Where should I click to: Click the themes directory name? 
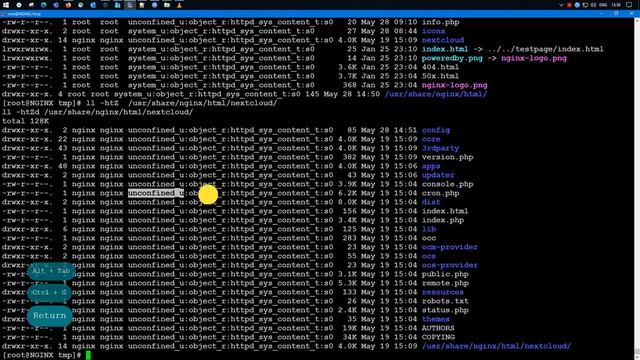436,319
